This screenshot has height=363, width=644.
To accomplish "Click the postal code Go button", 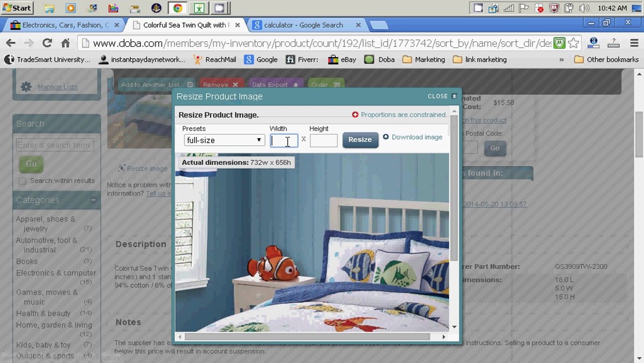I will 495,148.
